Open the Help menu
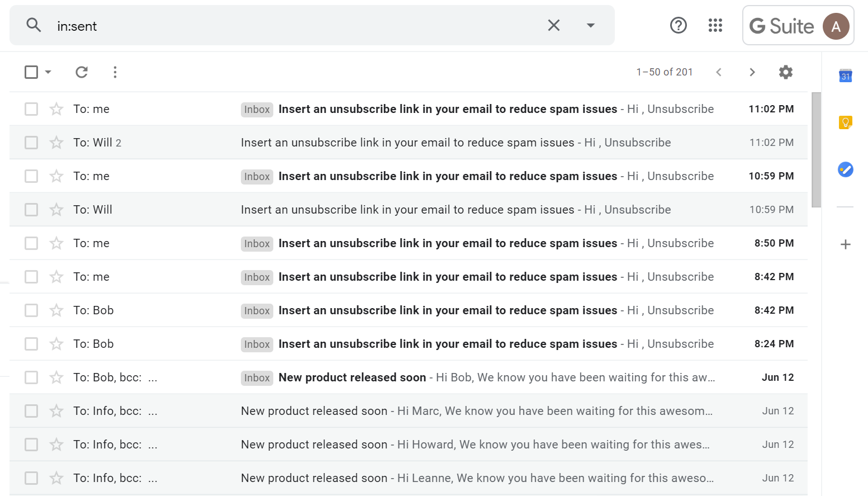The height and width of the screenshot is (496, 868). [x=679, y=25]
